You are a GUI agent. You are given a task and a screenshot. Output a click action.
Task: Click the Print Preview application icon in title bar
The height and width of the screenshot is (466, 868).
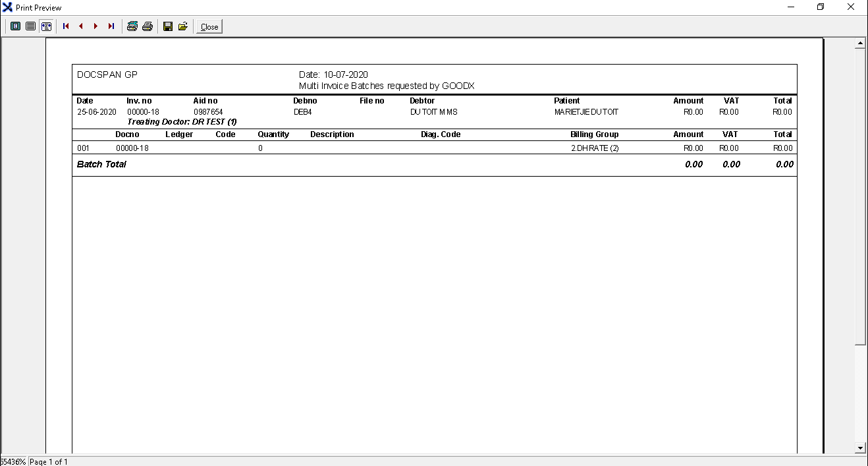[7, 7]
